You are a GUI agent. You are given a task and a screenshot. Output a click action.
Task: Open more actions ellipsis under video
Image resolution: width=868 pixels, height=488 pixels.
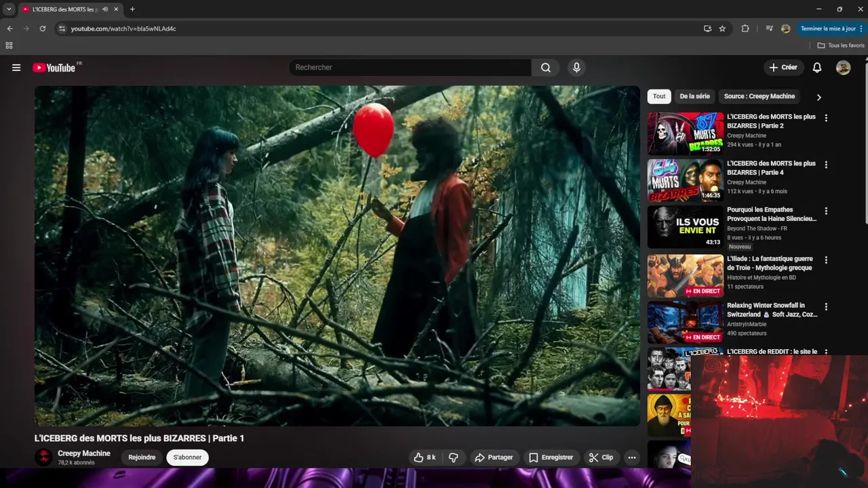point(632,457)
